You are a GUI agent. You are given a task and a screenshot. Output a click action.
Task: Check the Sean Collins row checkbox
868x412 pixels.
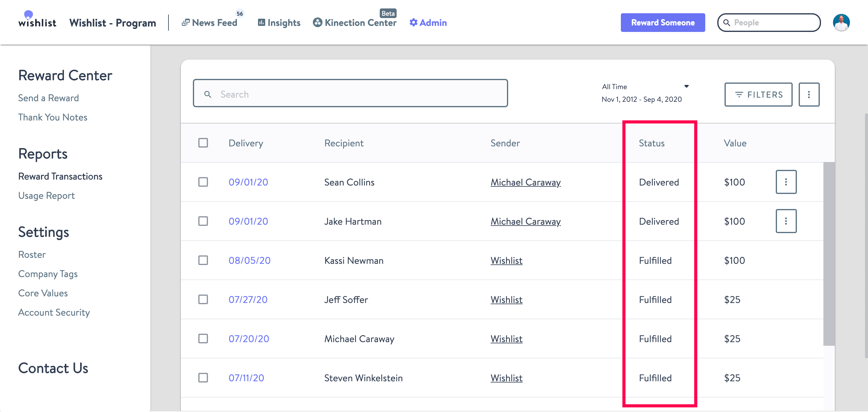point(203,182)
